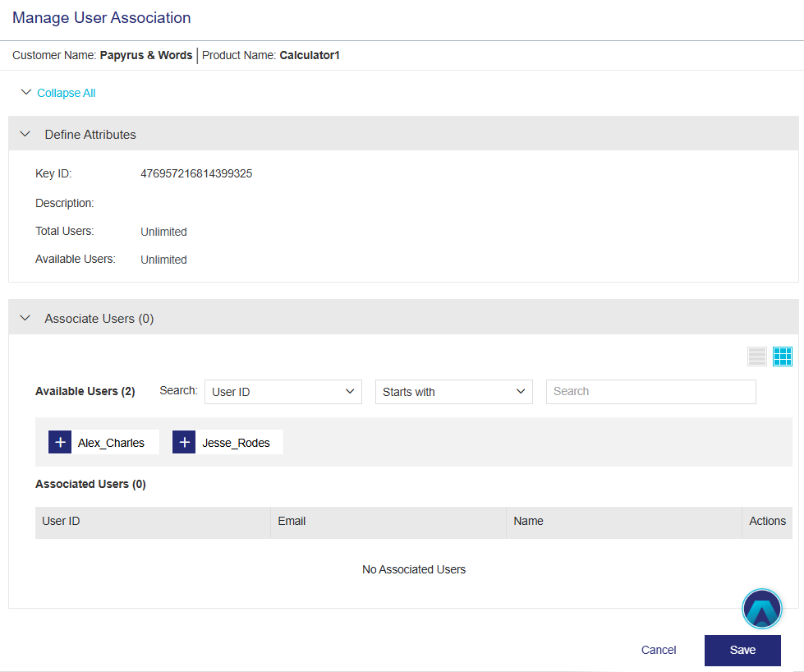The width and height of the screenshot is (804, 672).
Task: Click the Collapse All link
Action: pyautogui.click(x=66, y=93)
